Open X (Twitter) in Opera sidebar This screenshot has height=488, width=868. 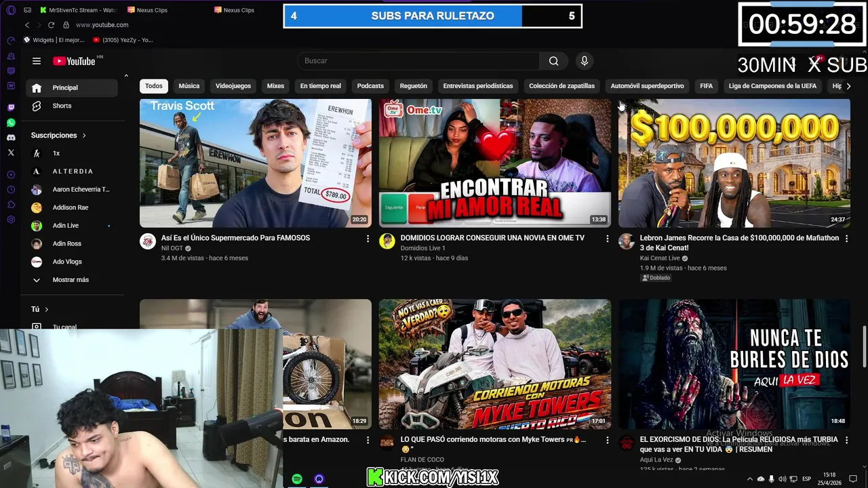pyautogui.click(x=11, y=152)
